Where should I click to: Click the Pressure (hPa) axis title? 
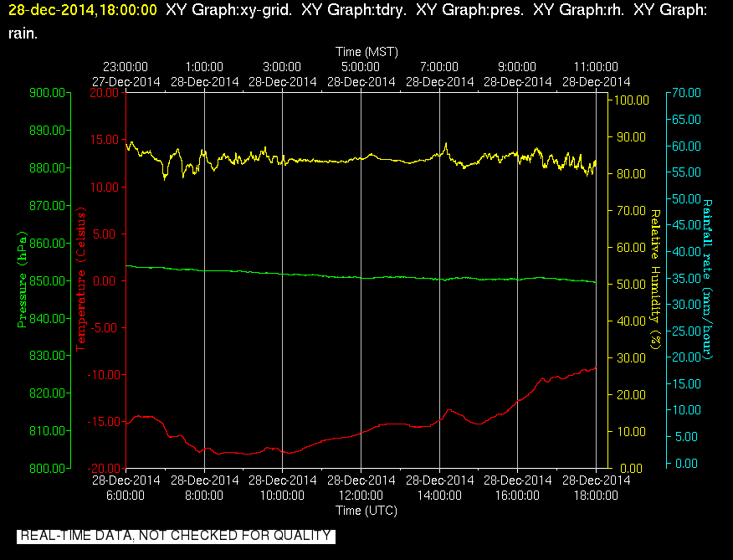(22, 280)
